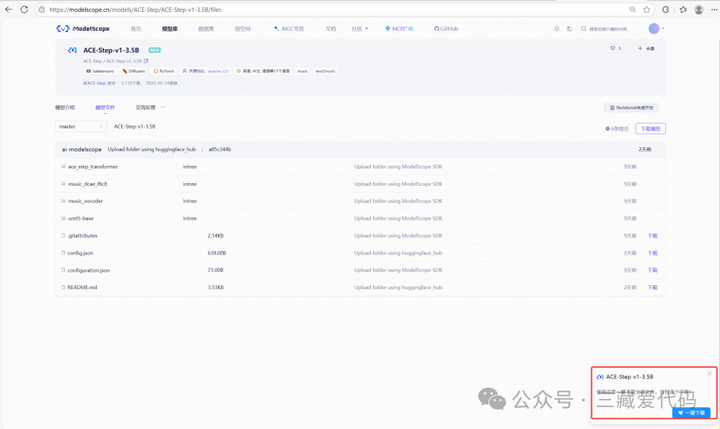This screenshot has height=429, width=720.
Task: Switch to the 交流反馈 tab
Action: coord(145,107)
